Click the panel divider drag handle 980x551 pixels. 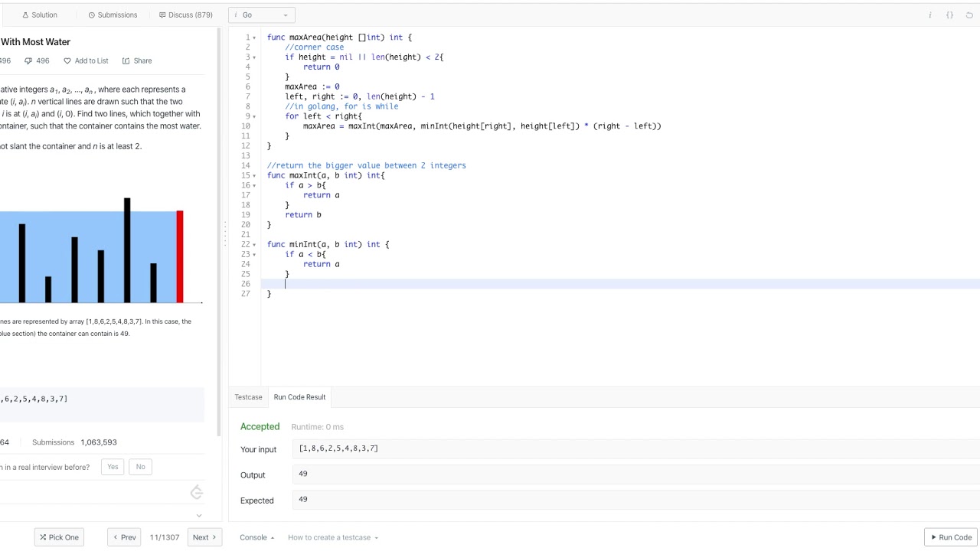click(x=224, y=233)
